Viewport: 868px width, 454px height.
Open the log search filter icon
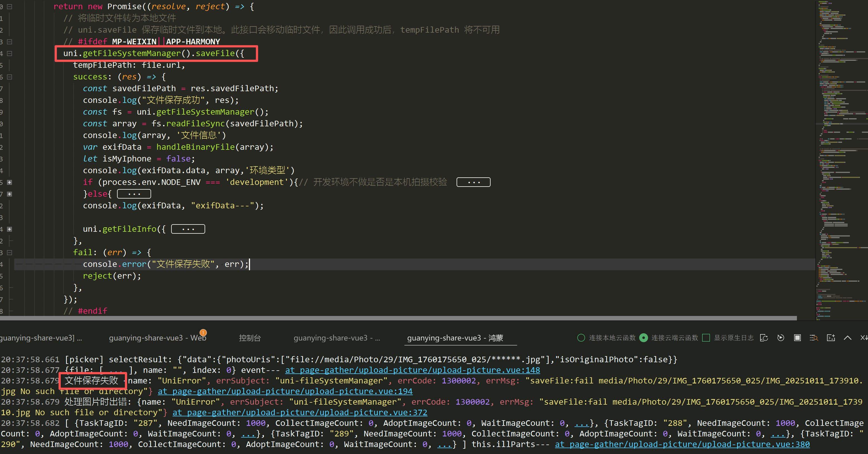814,338
